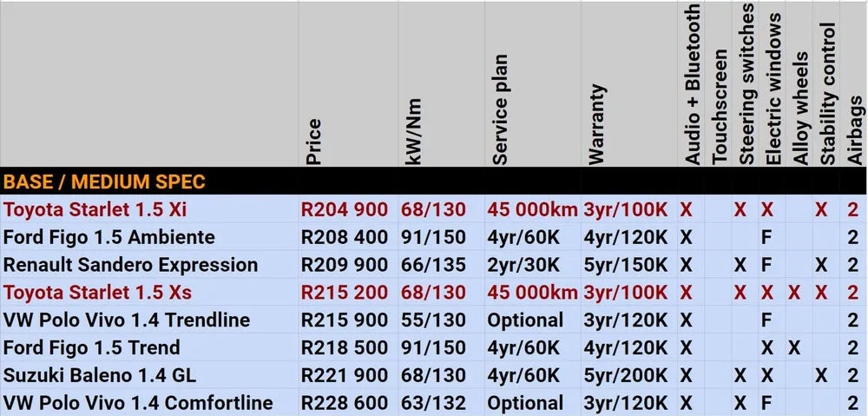
Task: Select the Service plan column header
Action: pyautogui.click(x=500, y=110)
